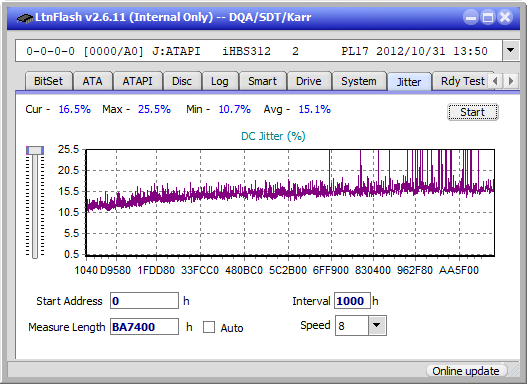Select the Interval value field
This screenshot has height=384, width=527.
(x=352, y=301)
